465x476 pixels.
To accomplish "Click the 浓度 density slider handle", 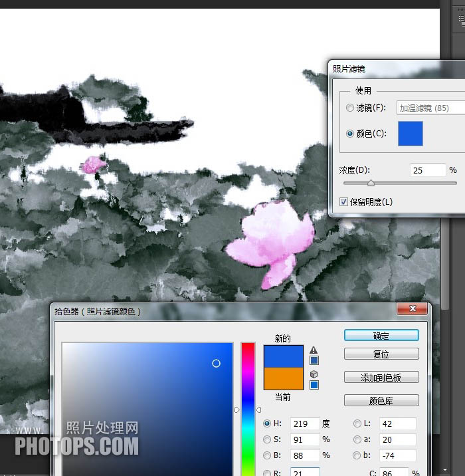I will click(371, 183).
